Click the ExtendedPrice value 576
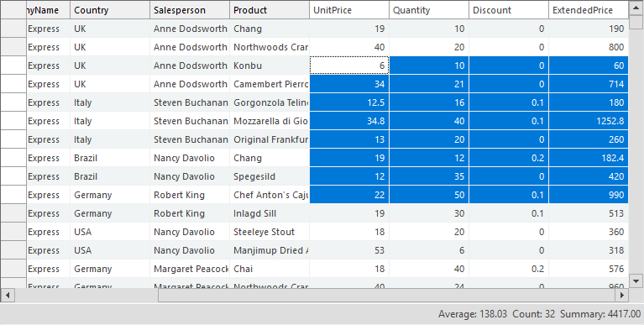The image size is (644, 325). (x=588, y=269)
